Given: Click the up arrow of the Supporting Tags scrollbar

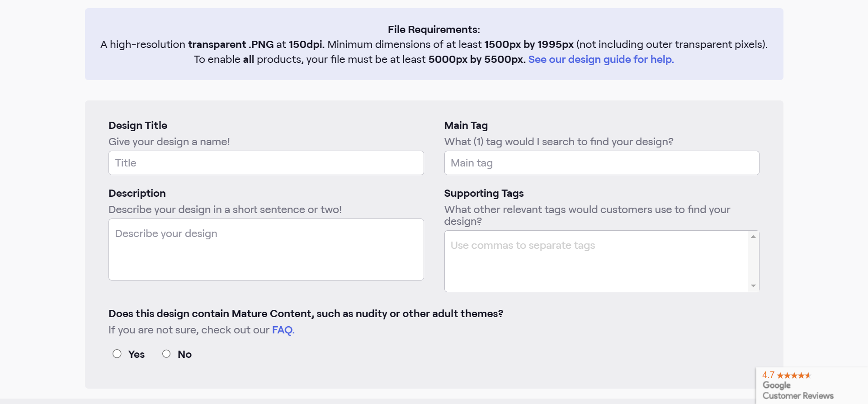Looking at the screenshot, I should coord(753,237).
